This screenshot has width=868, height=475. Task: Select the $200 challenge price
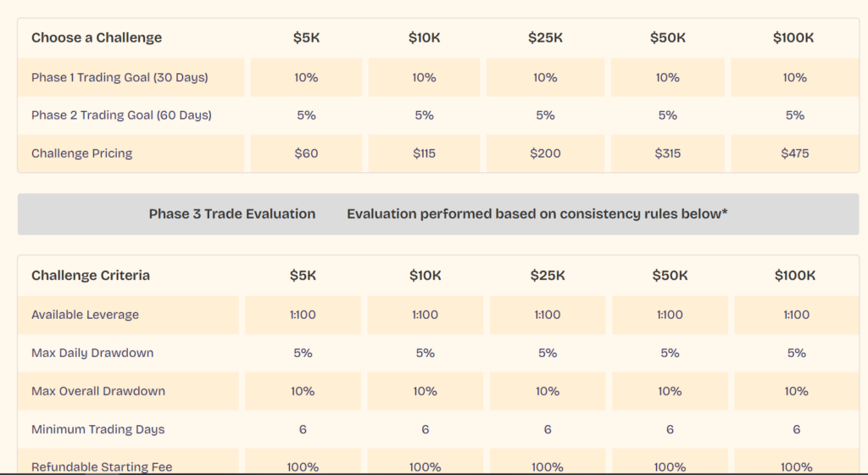pos(545,154)
